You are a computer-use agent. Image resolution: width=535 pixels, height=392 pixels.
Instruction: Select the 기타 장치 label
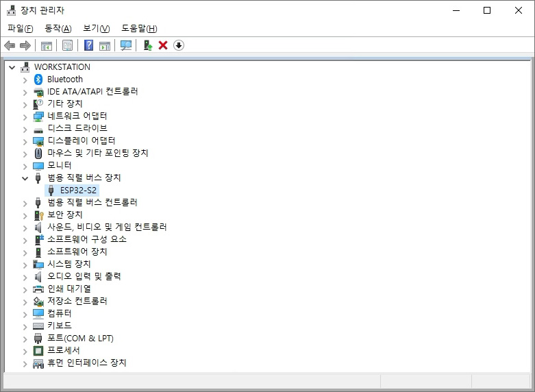click(65, 103)
